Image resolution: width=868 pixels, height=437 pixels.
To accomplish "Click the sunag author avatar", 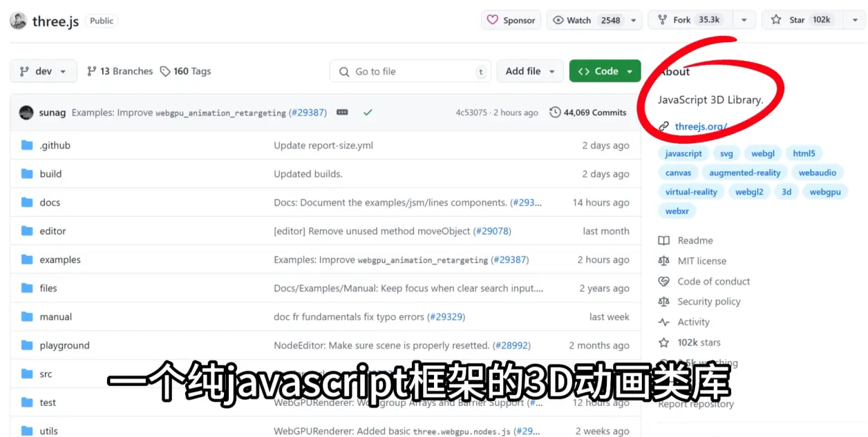I will pos(26,113).
